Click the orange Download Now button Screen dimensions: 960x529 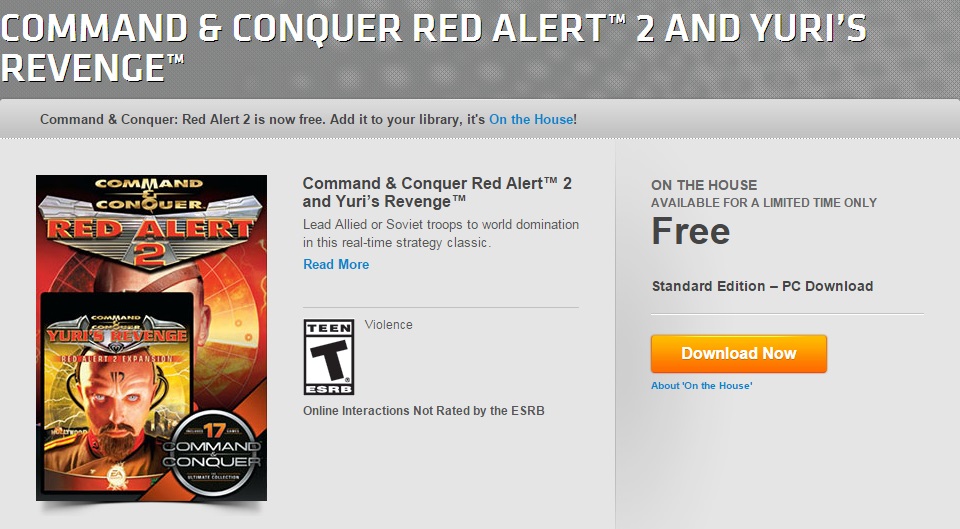(739, 353)
